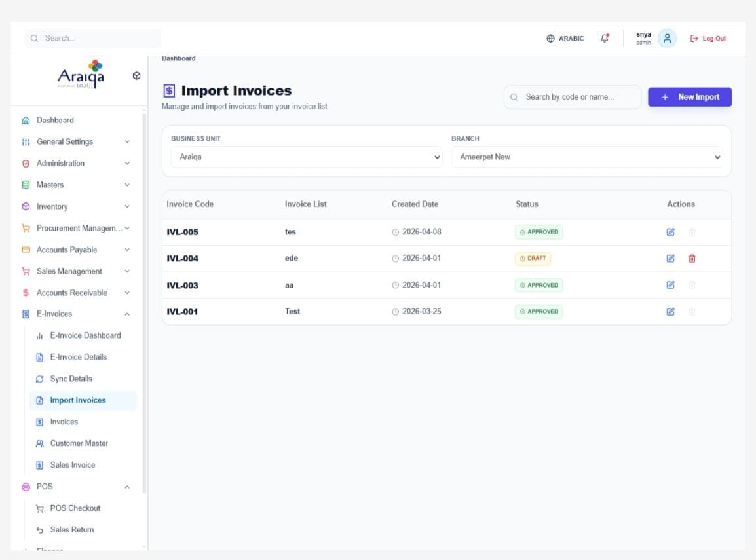Select Import Invoices menu item
Image resolution: width=756 pixels, height=560 pixels.
point(83,400)
